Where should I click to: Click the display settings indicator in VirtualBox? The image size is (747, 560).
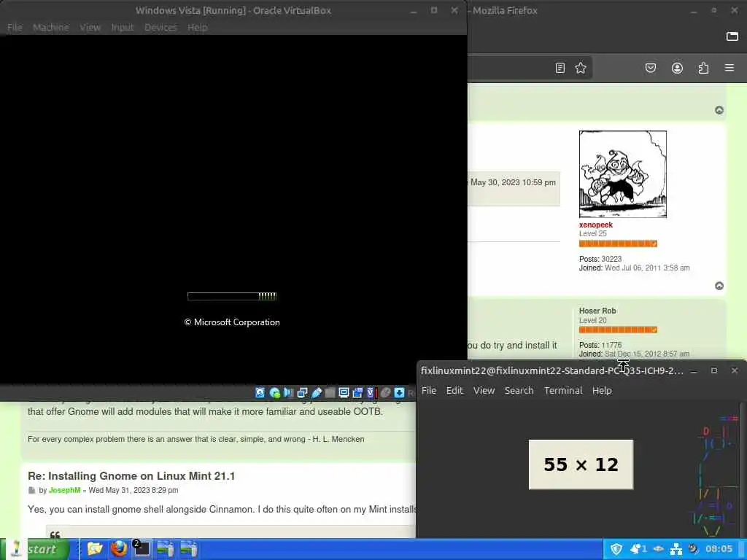(344, 392)
